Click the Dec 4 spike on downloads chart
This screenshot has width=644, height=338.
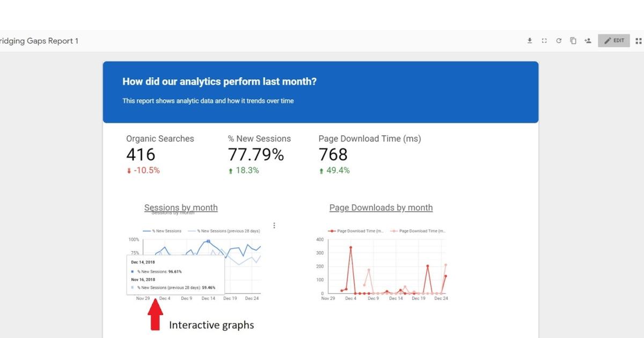(x=350, y=247)
